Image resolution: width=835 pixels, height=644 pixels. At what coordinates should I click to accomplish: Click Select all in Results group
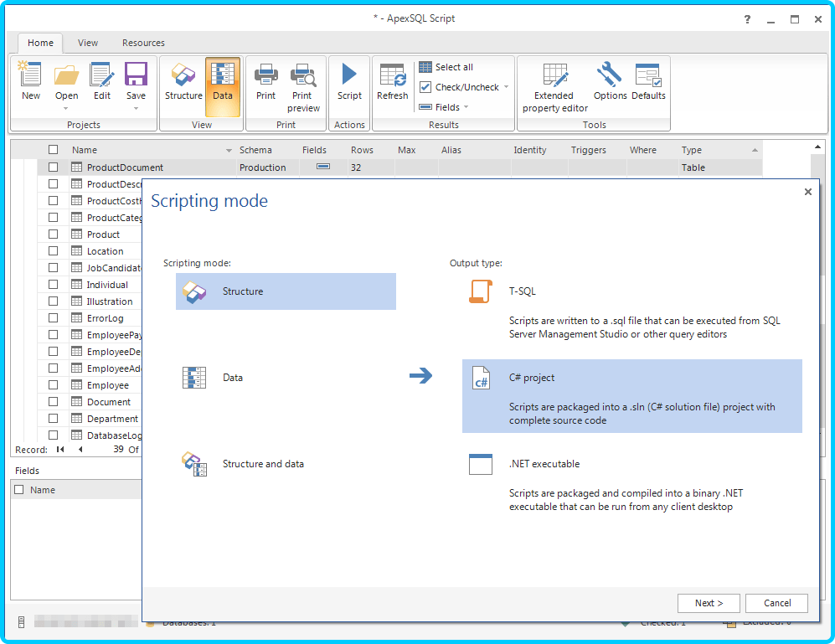point(446,67)
